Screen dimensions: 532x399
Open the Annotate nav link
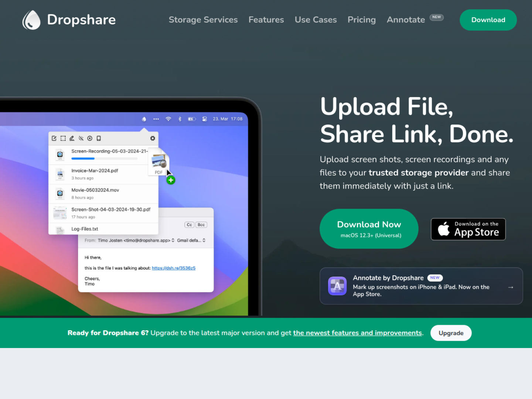click(406, 20)
